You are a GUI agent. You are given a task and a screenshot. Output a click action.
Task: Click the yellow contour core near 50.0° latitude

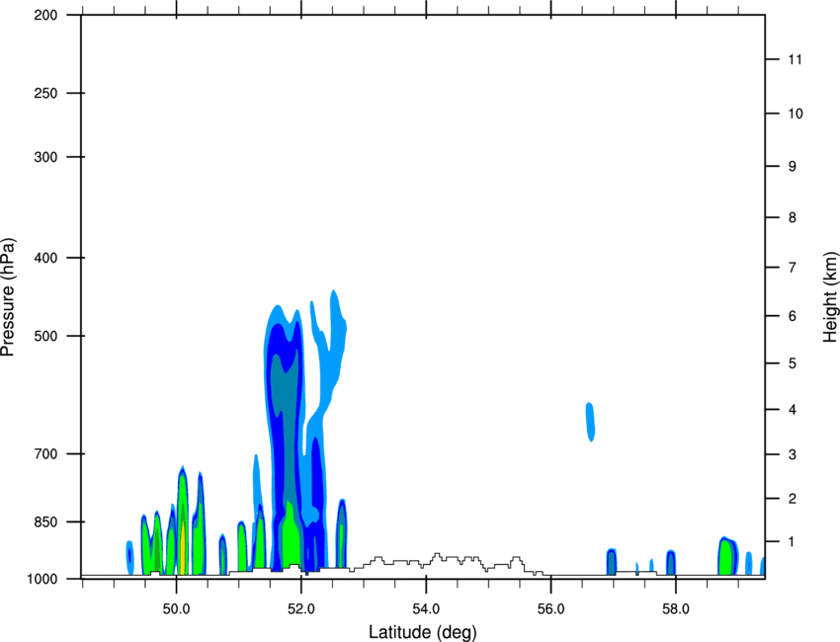coord(182,547)
